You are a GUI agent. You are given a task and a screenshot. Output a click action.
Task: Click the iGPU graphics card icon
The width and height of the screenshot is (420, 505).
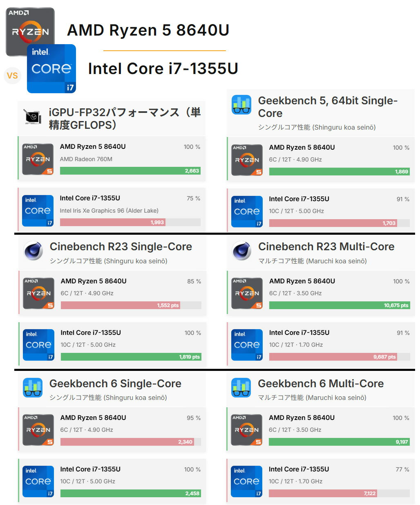pos(33,117)
